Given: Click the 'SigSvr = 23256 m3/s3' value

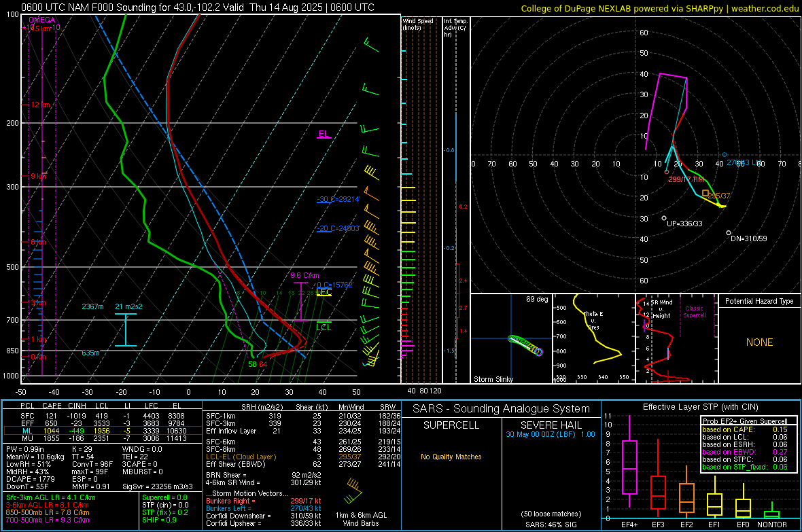Looking at the screenshot, I should click(158, 486).
